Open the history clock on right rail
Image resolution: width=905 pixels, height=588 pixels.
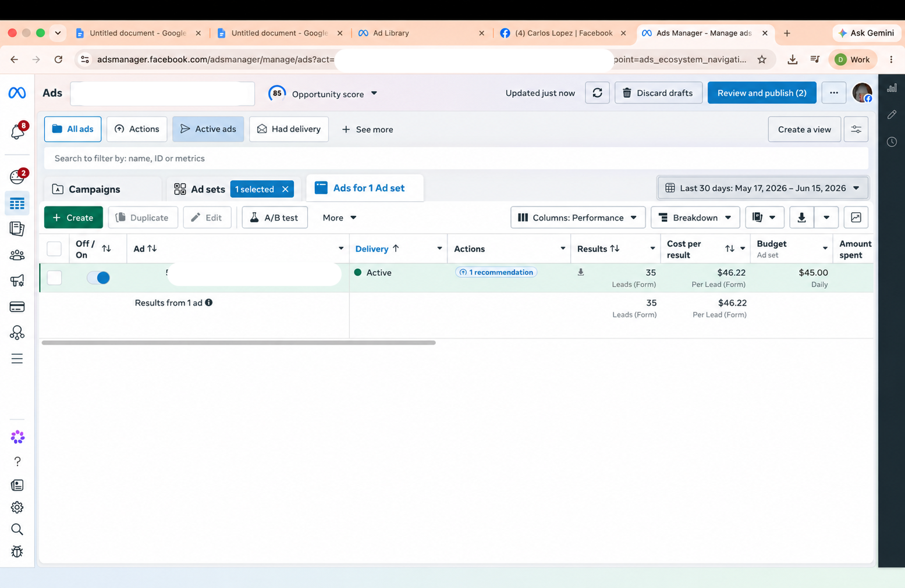pyautogui.click(x=892, y=142)
